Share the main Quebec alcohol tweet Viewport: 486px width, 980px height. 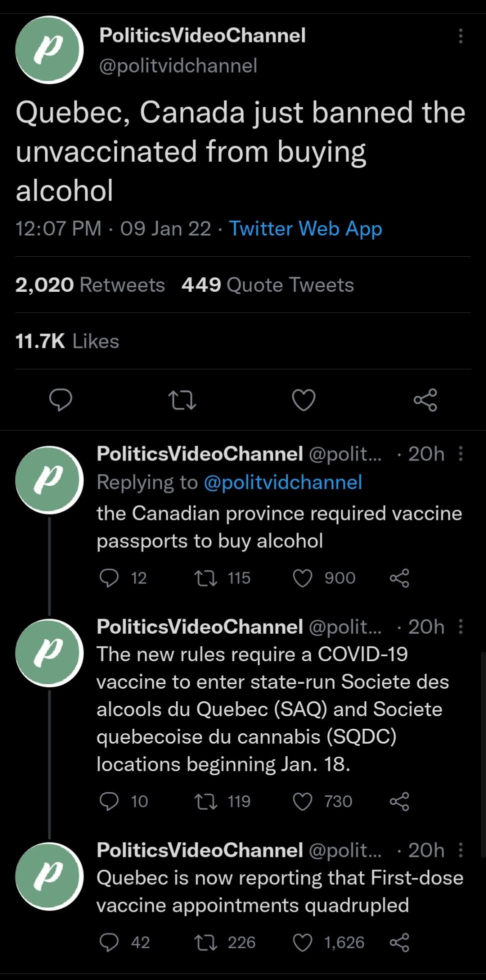pyautogui.click(x=425, y=400)
